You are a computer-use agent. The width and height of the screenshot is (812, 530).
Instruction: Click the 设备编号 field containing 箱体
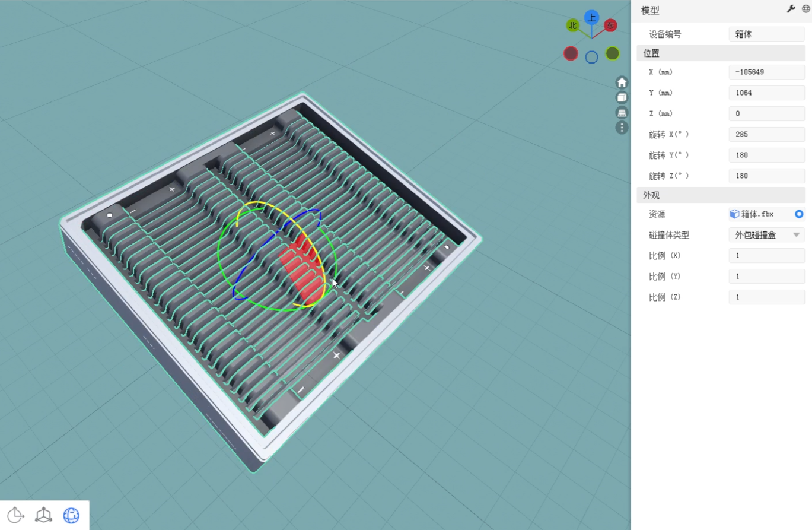pyautogui.click(x=767, y=34)
